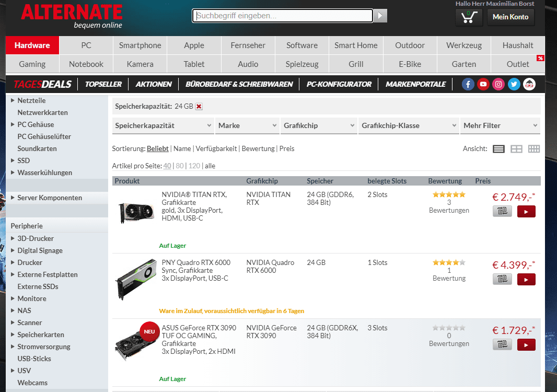This screenshot has height=392, width=557.
Task: Compare the NVIDIA TITAN RTX product
Action: pos(502,212)
